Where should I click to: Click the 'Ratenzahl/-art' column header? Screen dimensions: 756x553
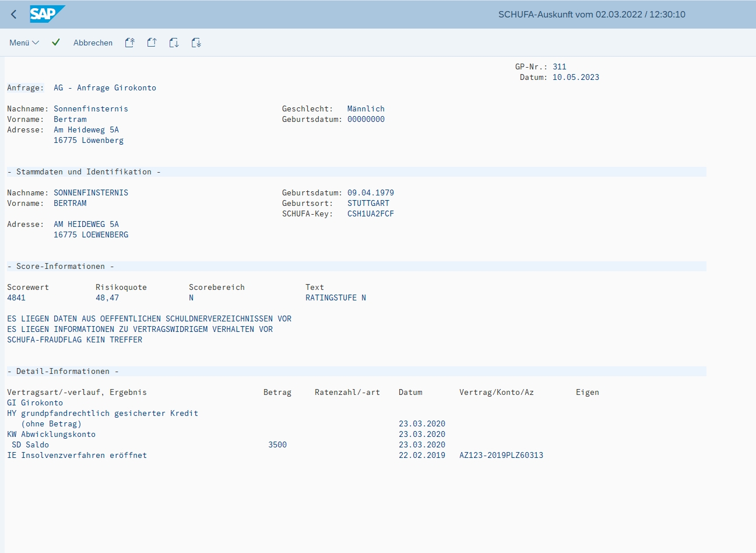(347, 392)
